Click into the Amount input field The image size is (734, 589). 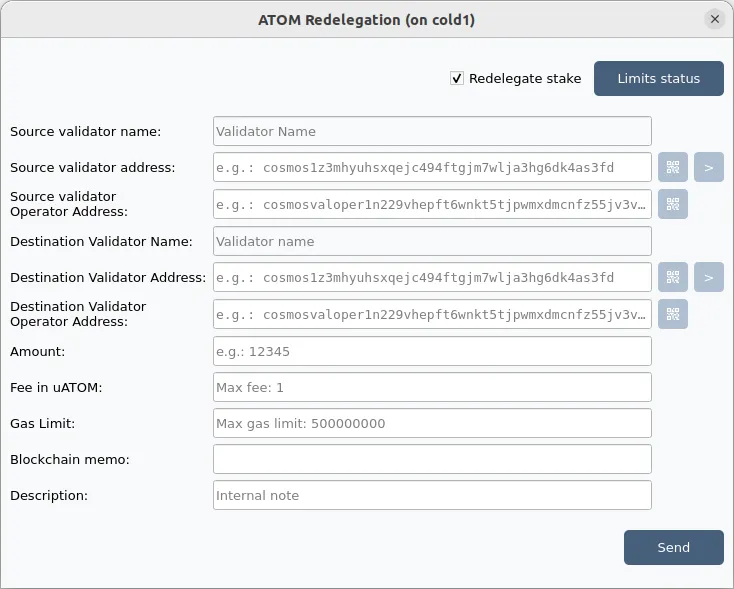click(x=432, y=351)
